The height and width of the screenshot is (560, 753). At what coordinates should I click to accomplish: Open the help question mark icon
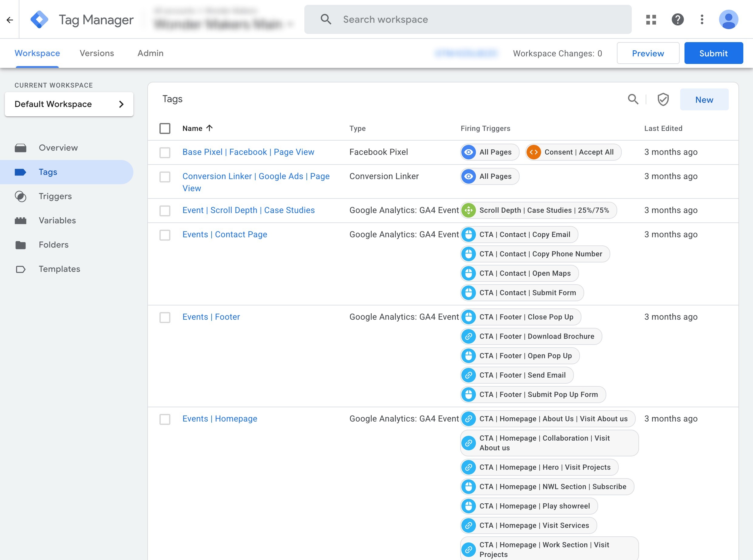point(678,20)
